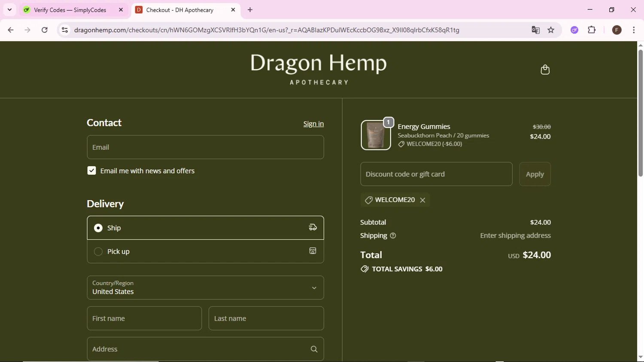This screenshot has width=644, height=362.
Task: Focus the Discount code or gift card field
Action: pyautogui.click(x=436, y=174)
